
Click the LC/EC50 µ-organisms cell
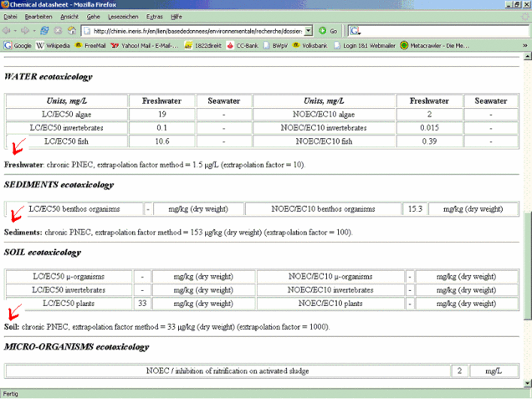[x=69, y=277]
